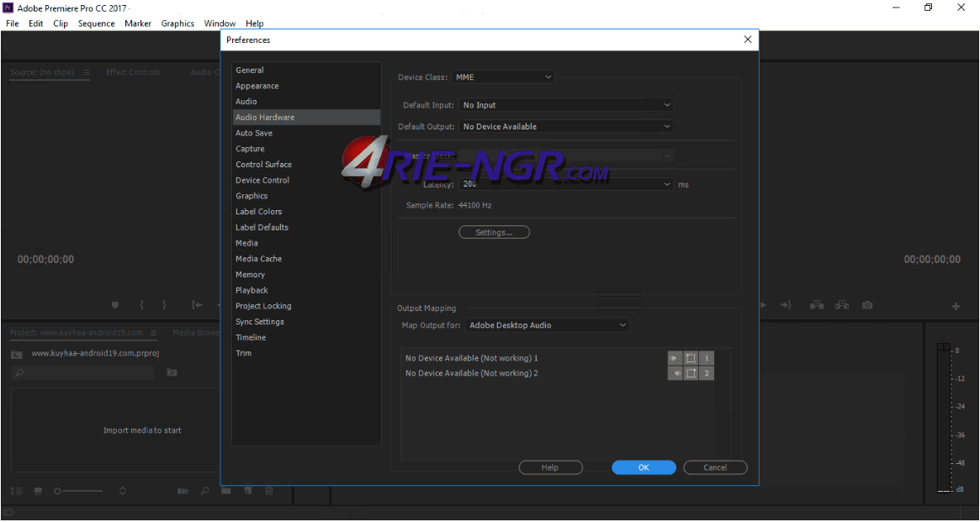The height and width of the screenshot is (522, 980).
Task: Open the Clip menu
Action: point(61,23)
